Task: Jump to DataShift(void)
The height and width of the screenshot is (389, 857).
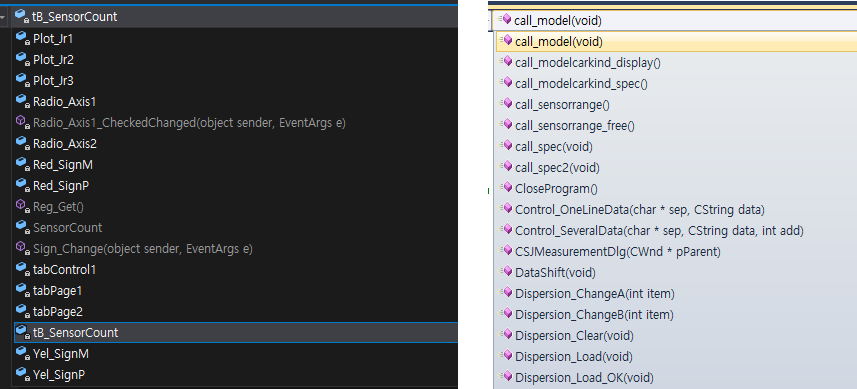Action: (555, 272)
